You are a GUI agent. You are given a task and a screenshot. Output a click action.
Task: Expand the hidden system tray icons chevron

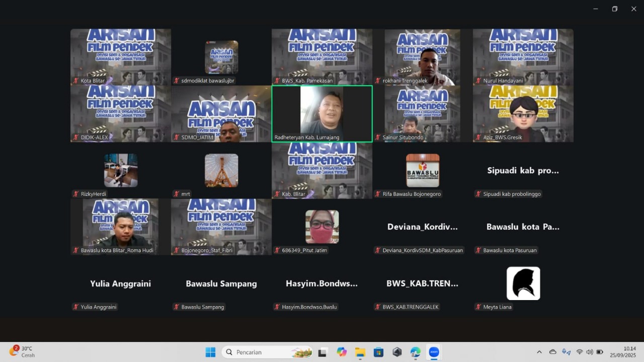[x=539, y=352]
